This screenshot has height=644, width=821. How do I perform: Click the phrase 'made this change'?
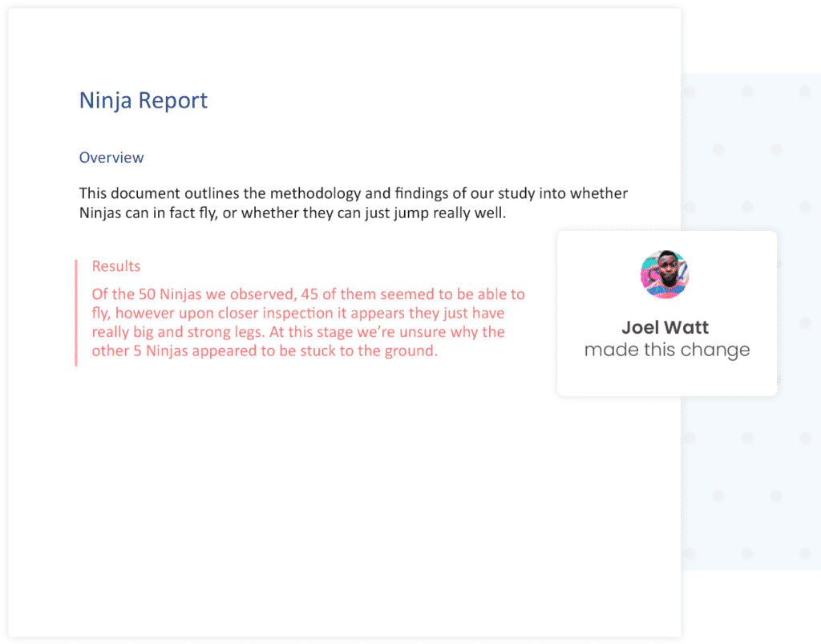coord(667,350)
